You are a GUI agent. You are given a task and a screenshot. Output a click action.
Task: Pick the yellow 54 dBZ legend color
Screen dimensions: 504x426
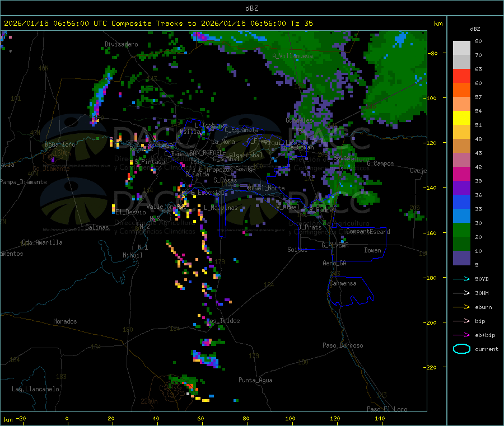(461, 118)
